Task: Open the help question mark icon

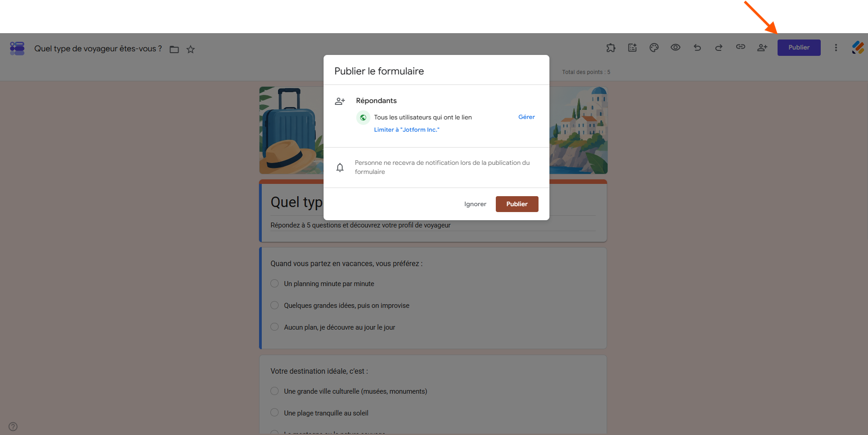Action: 13,426
